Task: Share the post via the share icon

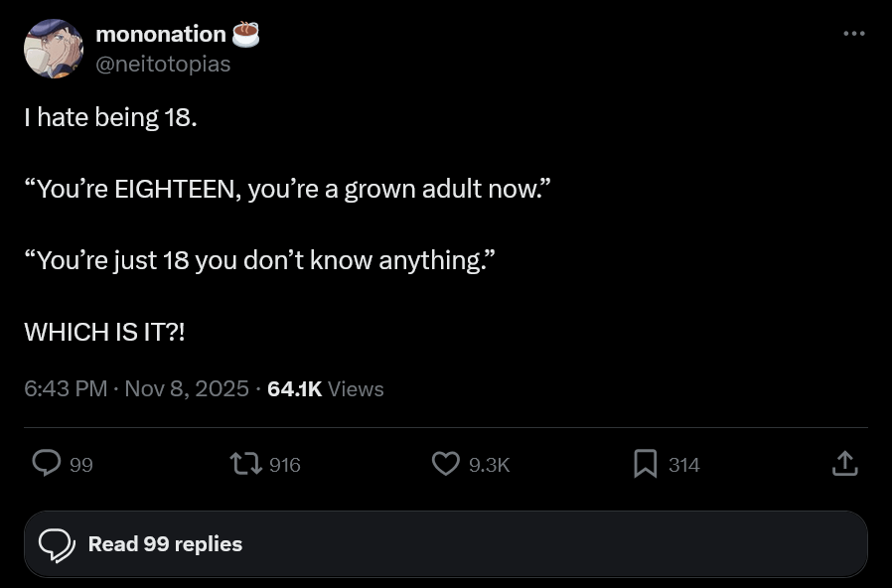Action: point(844,464)
